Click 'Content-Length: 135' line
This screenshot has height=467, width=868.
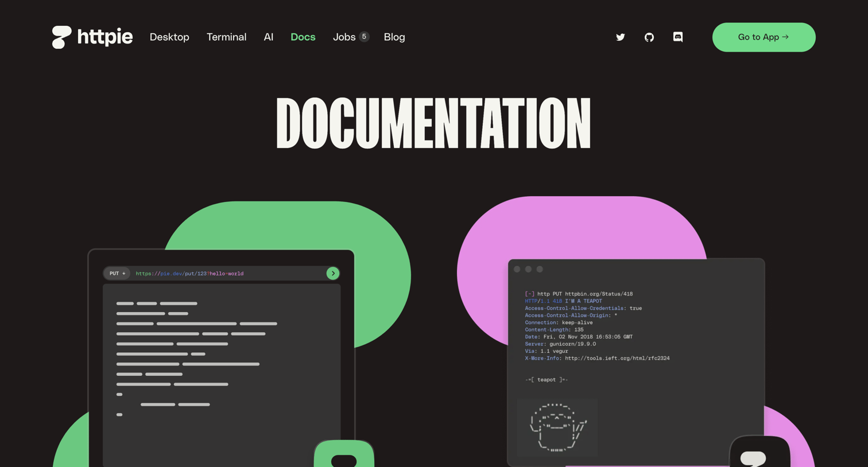tap(554, 330)
